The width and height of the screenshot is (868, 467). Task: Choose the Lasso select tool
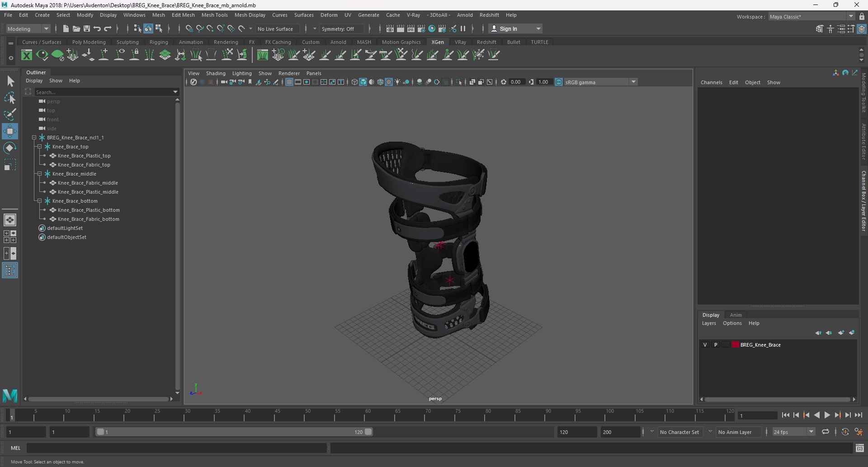click(x=10, y=98)
